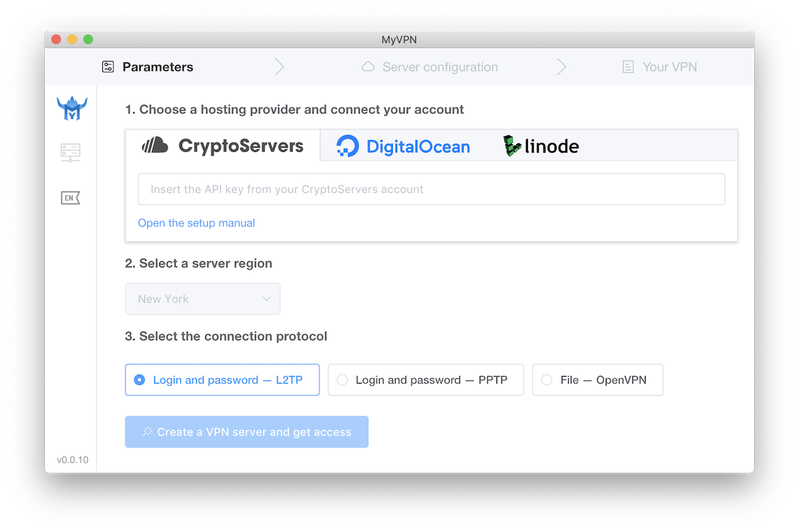Image resolution: width=799 pixels, height=532 pixels.
Task: Click the chevron after Server configuration
Action: (561, 66)
